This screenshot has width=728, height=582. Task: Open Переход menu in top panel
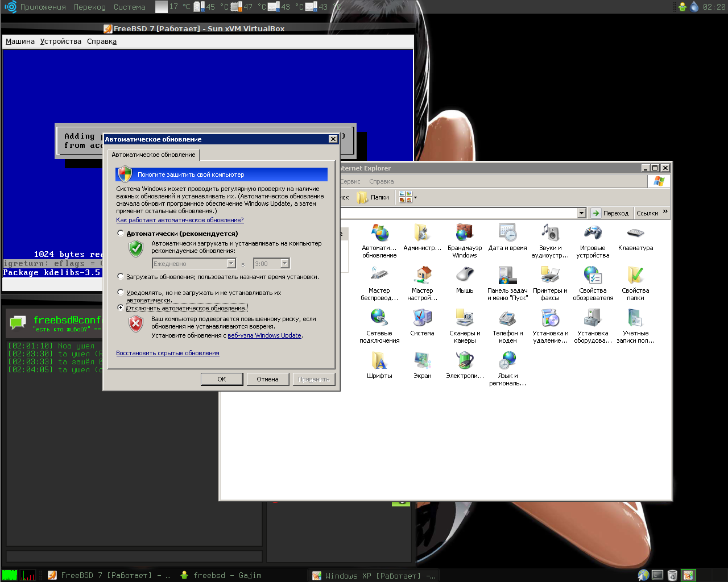click(x=90, y=7)
